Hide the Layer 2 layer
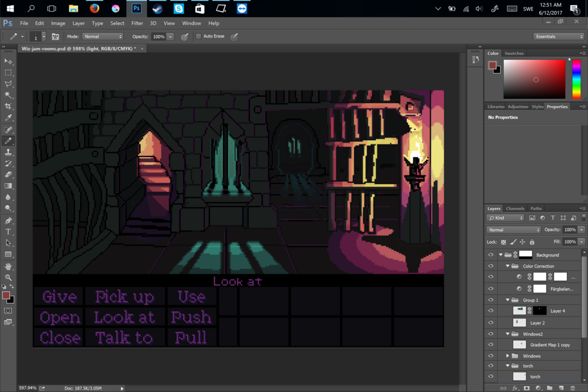 point(490,323)
